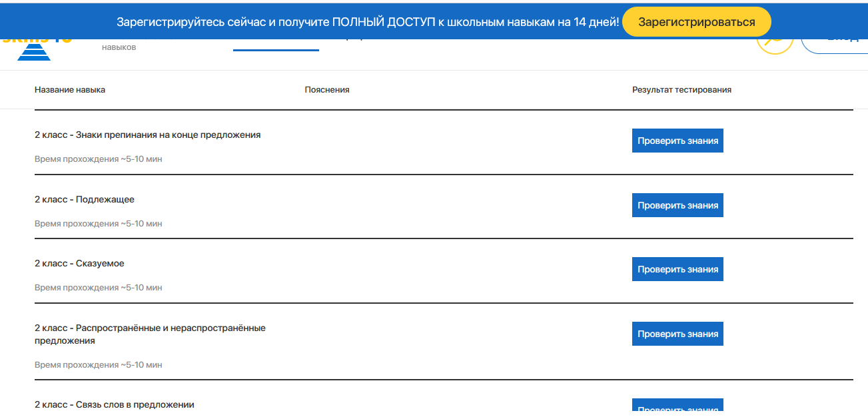
Task: Click Проверить знания for Распространённые и нераспространённые предложения
Action: click(x=677, y=334)
